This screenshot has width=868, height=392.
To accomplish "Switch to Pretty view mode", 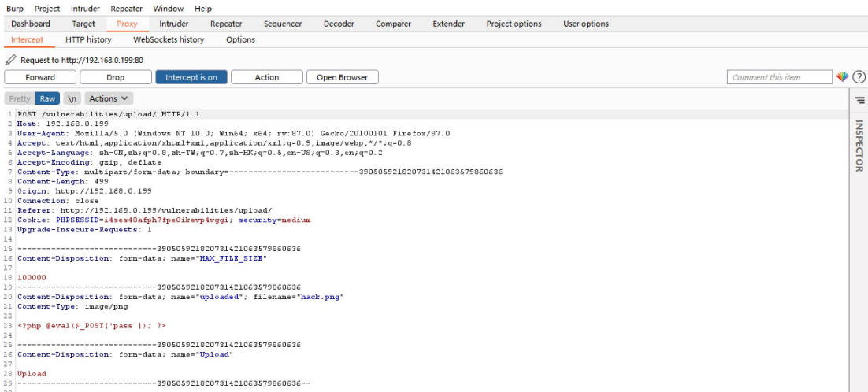I will pyautogui.click(x=20, y=98).
